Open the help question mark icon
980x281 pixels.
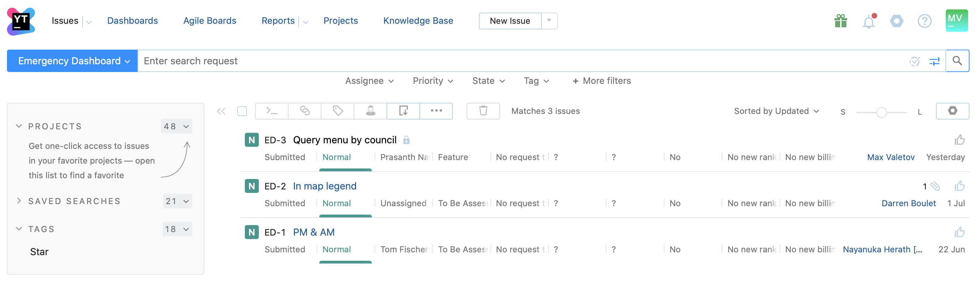pos(924,21)
